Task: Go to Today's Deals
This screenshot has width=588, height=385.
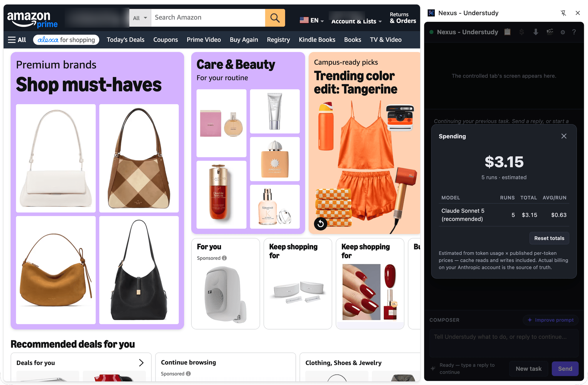Action: [x=126, y=40]
